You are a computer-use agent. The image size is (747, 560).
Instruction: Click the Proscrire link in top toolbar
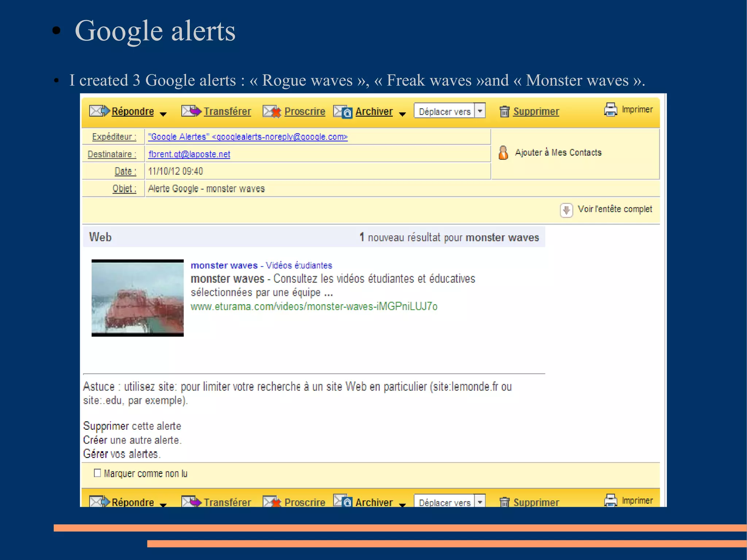coord(305,111)
